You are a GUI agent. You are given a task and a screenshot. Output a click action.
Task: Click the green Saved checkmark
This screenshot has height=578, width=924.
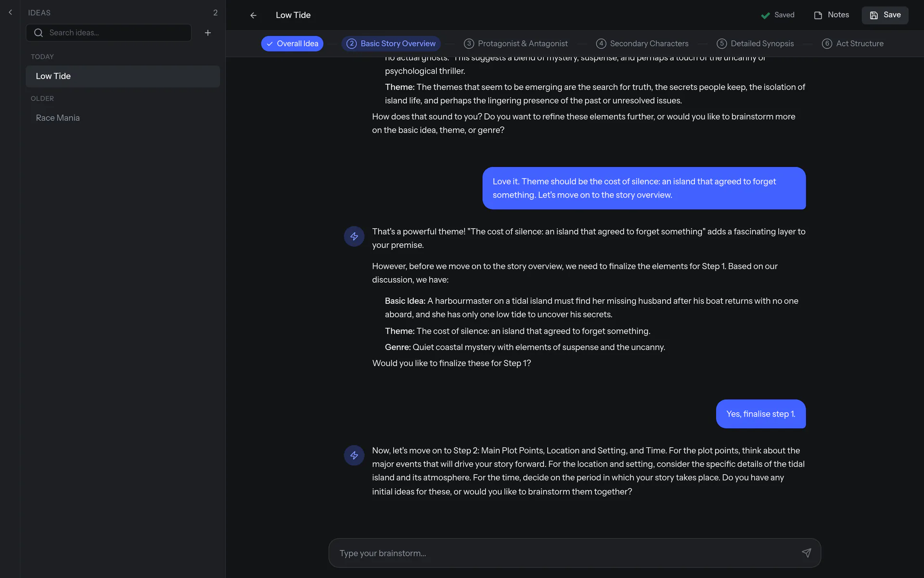click(765, 15)
